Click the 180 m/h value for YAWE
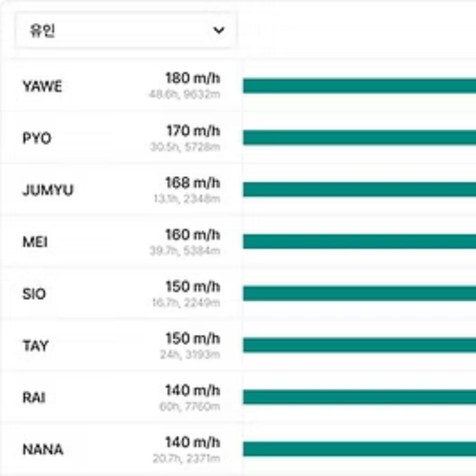476x476 pixels. click(192, 78)
